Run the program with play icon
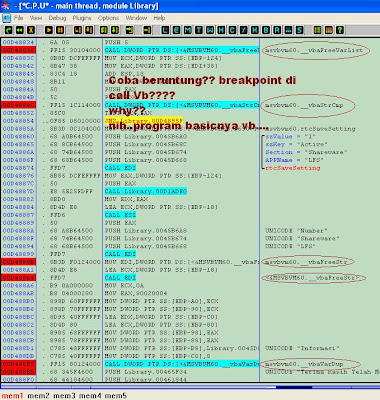 [49, 30]
